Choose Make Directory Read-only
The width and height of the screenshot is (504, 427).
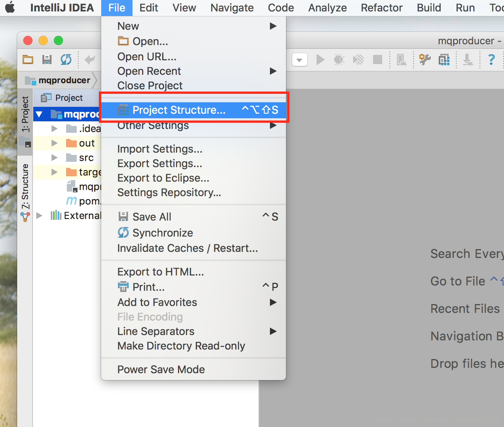click(194, 346)
